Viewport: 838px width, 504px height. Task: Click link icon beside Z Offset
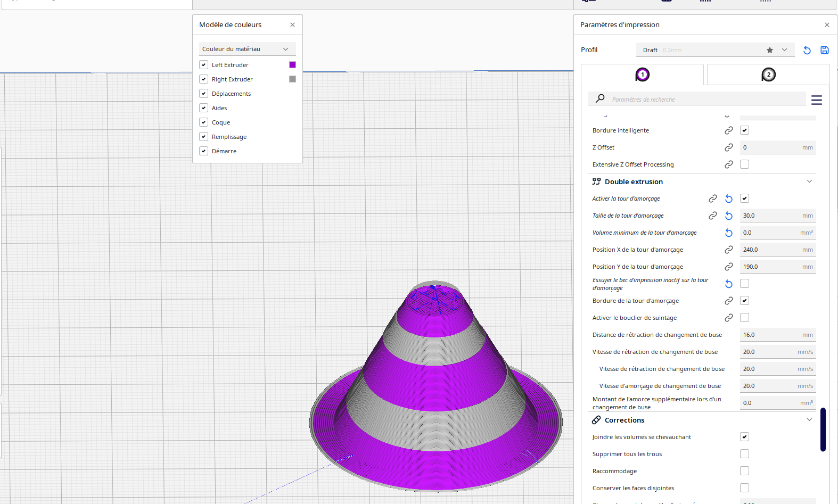click(x=729, y=147)
